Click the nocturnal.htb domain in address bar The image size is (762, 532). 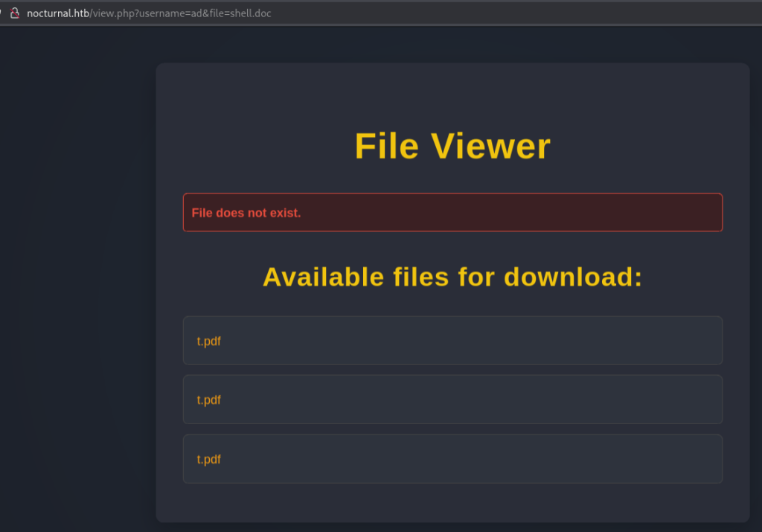tap(57, 13)
